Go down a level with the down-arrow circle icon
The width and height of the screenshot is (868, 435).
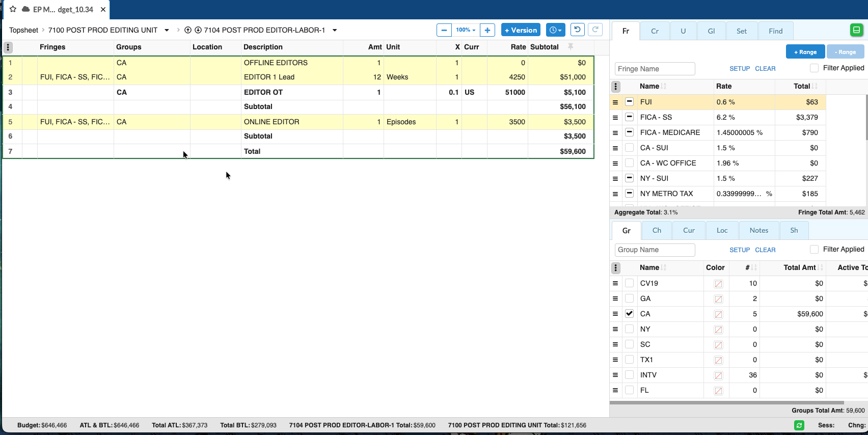tap(198, 30)
